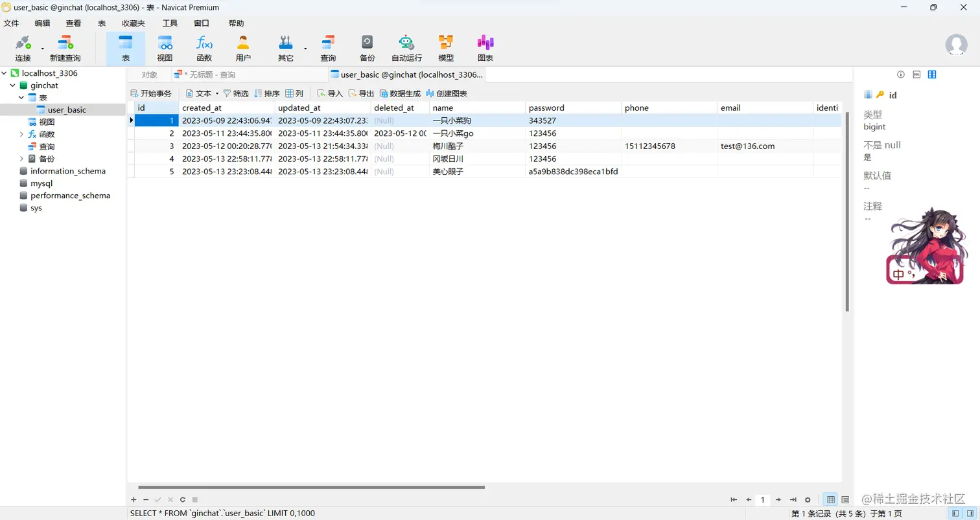This screenshot has width=980, height=520.
Task: Show the DDL panel icon in right pane
Action: pos(916,74)
